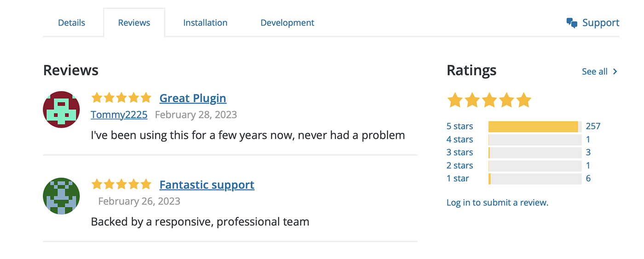Image resolution: width=644 pixels, height=259 pixels.
Task: Switch to the Details tab
Action: pos(71,23)
